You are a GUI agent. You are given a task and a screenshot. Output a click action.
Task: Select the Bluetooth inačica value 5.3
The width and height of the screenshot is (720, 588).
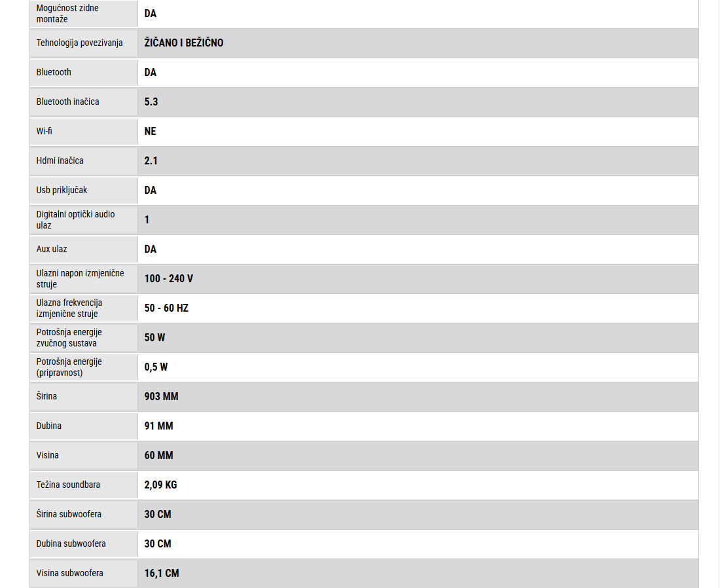point(151,101)
